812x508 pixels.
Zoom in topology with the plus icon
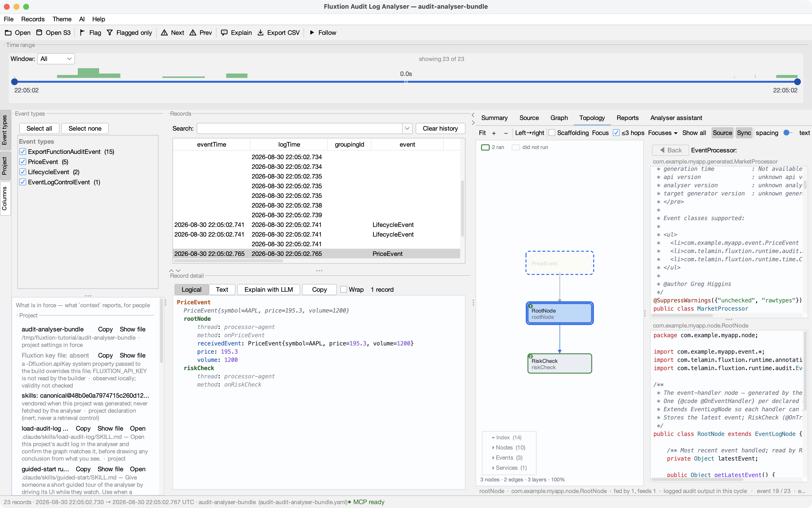(x=494, y=133)
